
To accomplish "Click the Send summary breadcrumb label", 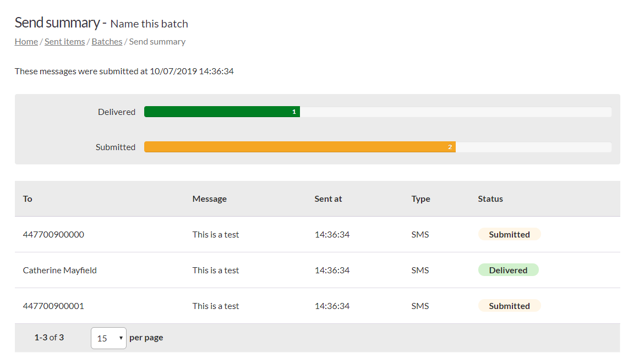I will point(157,41).
